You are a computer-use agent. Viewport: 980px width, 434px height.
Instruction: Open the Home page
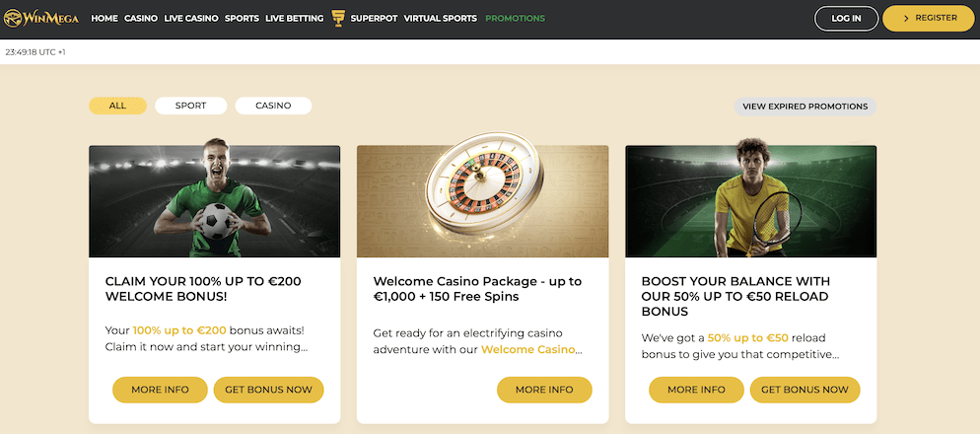point(104,19)
